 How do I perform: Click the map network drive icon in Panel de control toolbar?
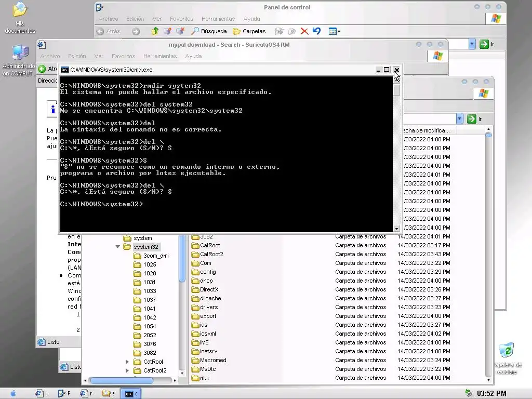tap(168, 31)
